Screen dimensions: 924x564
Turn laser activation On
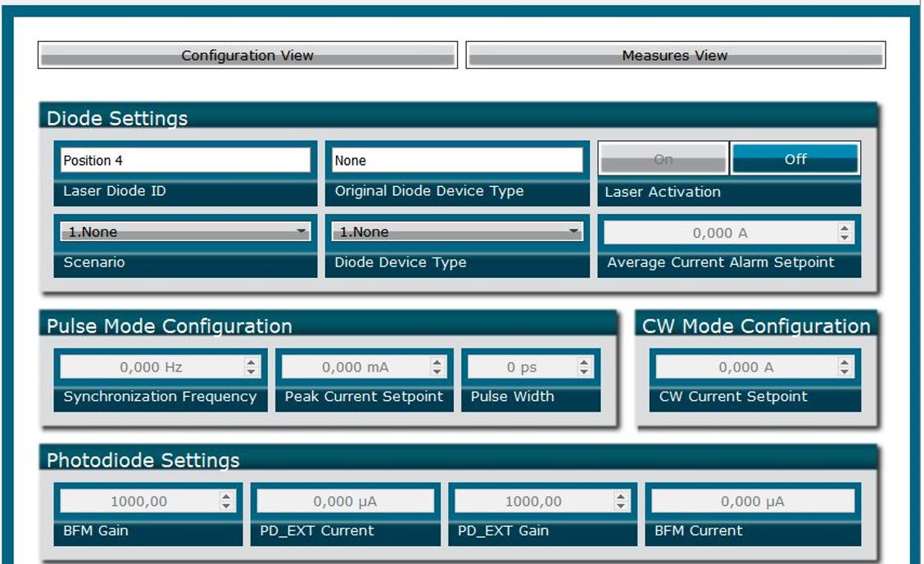pos(663,159)
